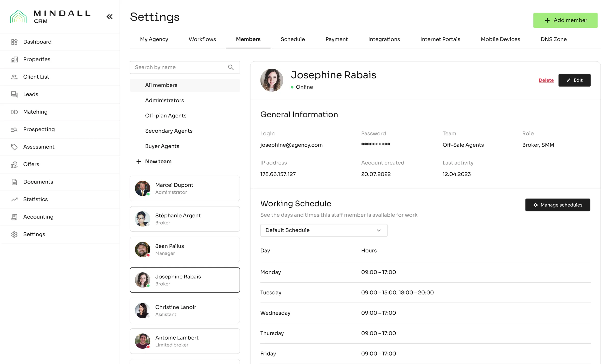Click the magnifier icon in the search box
The width and height of the screenshot is (611, 364).
point(231,67)
